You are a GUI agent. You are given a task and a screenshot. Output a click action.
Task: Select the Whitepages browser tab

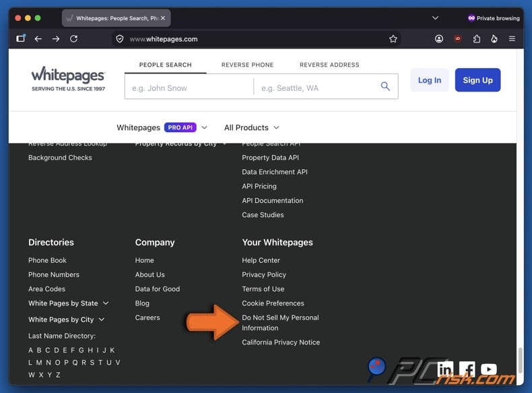[x=116, y=18]
